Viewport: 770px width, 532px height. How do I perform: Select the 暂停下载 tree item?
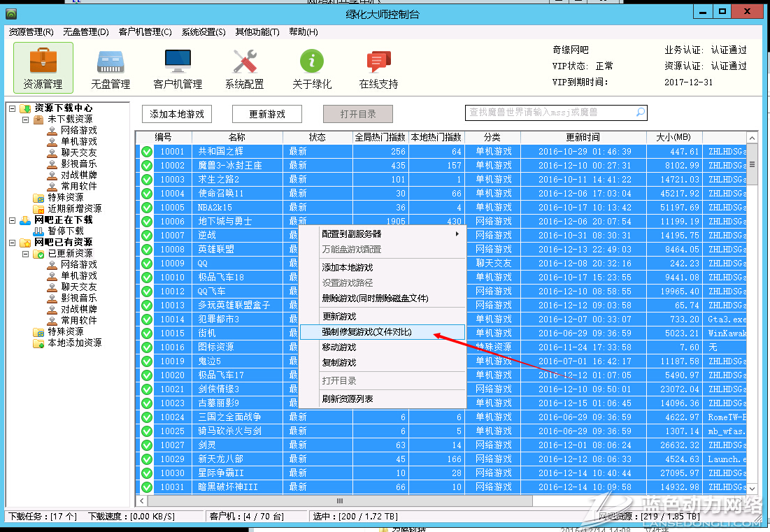pos(66,231)
